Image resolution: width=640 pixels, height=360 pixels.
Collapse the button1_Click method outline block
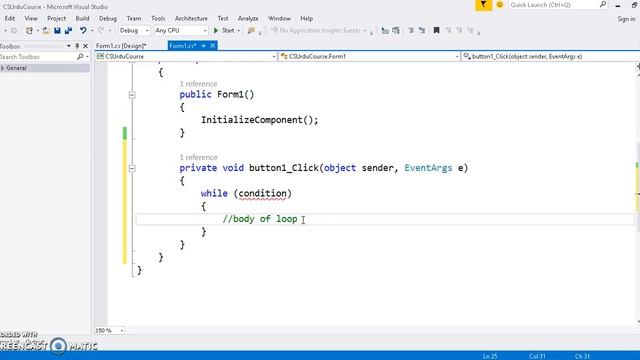tap(132, 168)
